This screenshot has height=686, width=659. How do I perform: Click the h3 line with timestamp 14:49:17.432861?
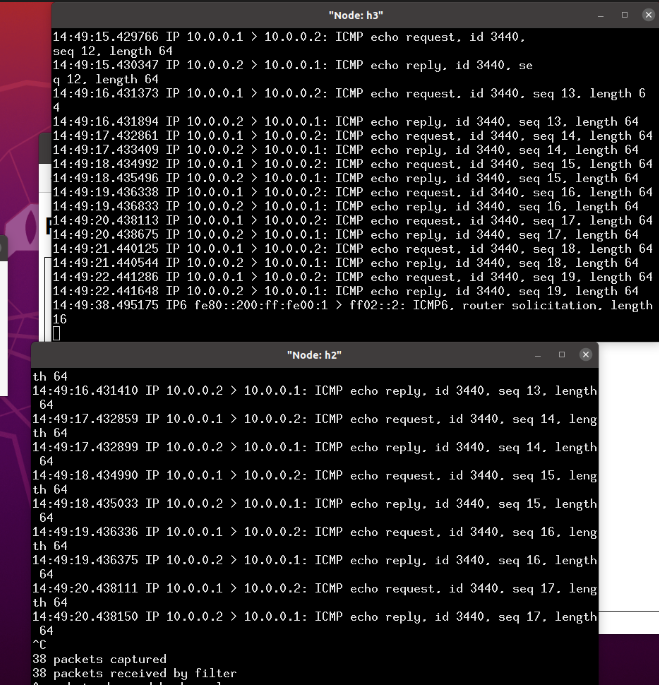coord(353,136)
